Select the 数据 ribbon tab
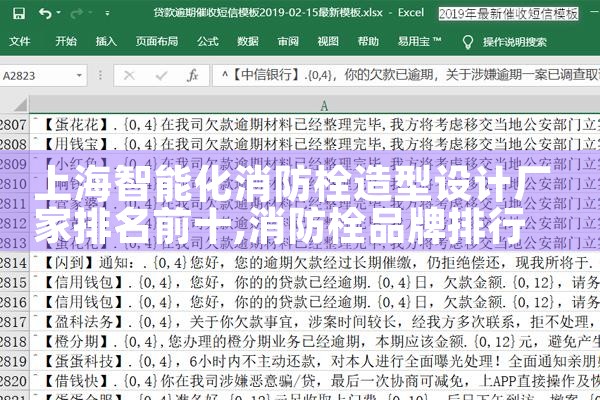This screenshot has height=400, width=600. coord(248,41)
